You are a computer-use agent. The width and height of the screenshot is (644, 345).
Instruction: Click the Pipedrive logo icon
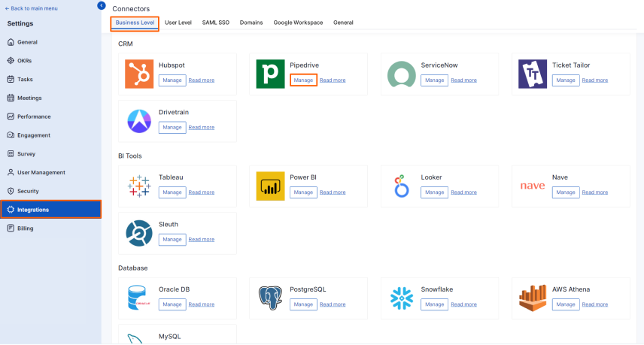(270, 74)
